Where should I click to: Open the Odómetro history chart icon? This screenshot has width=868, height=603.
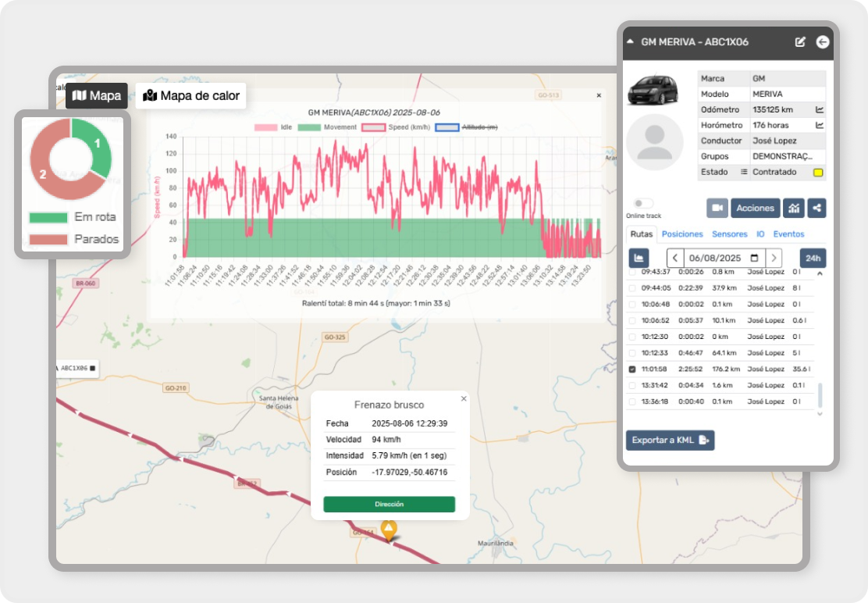820,109
